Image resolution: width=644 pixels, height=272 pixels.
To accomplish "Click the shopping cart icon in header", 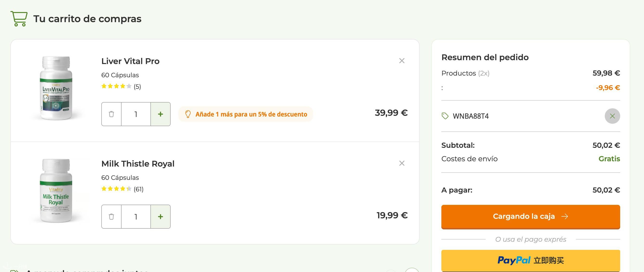I will tap(19, 19).
